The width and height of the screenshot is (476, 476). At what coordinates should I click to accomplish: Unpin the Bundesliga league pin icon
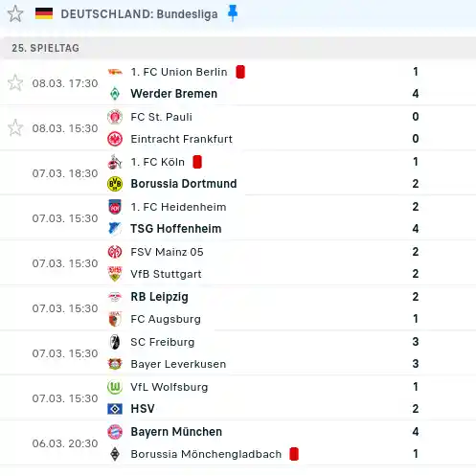233,13
